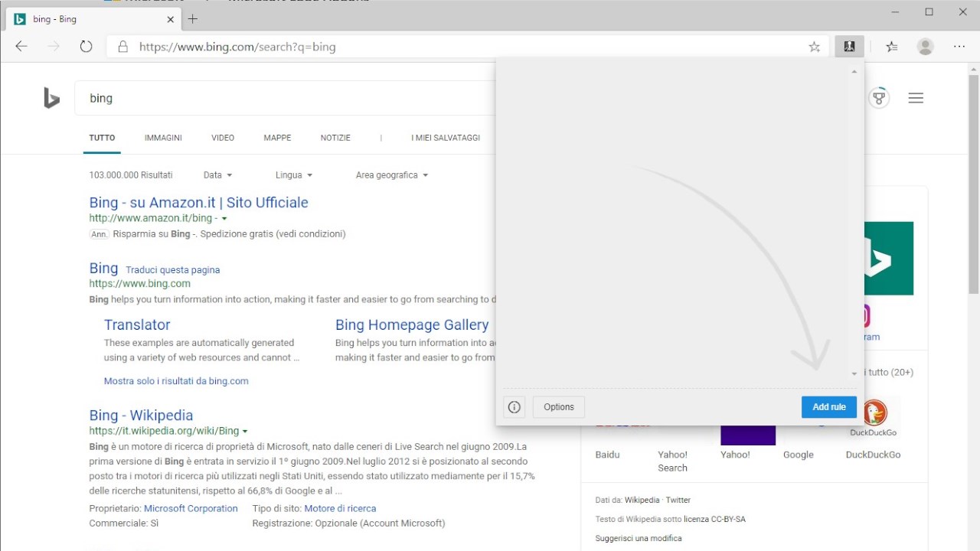Open the Bing hamburger menu
This screenshot has height=551, width=980.
pos(916,98)
